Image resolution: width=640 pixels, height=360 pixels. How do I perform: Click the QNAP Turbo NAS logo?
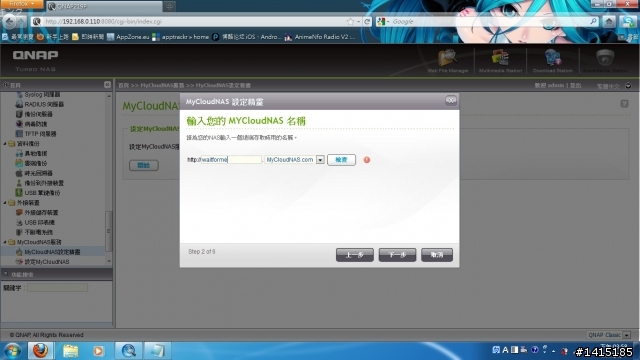35,60
